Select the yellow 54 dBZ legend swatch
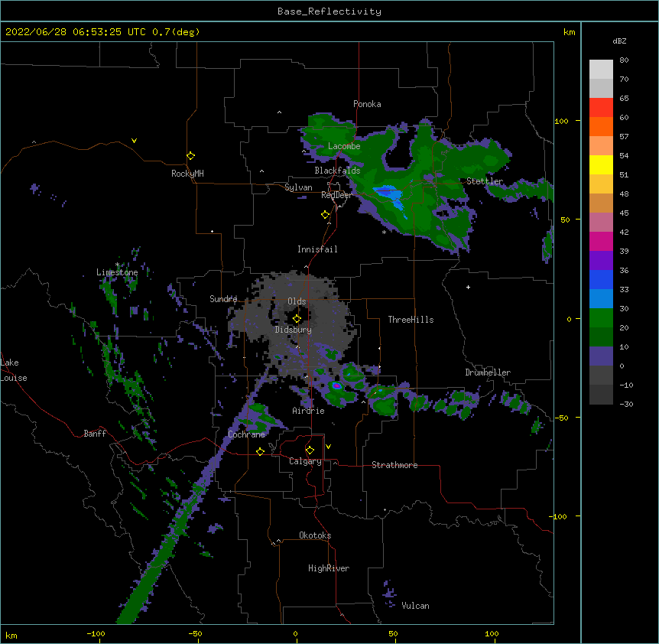The height and width of the screenshot is (644, 659). (x=601, y=164)
